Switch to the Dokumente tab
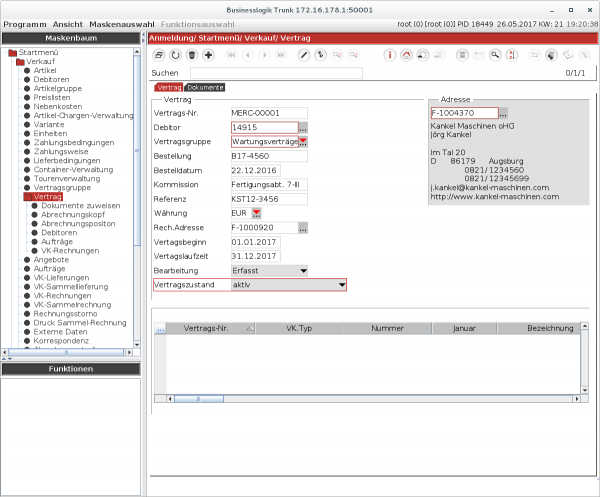This screenshot has width=600, height=497. pos(205,88)
